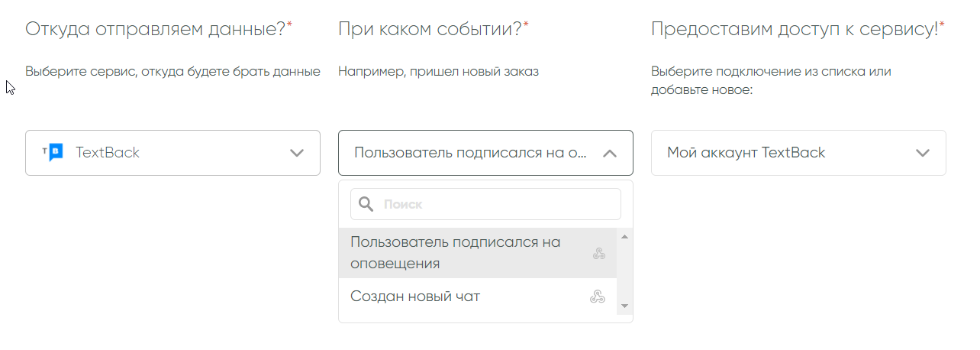Click the event list scrollbar down arrow

point(624,306)
